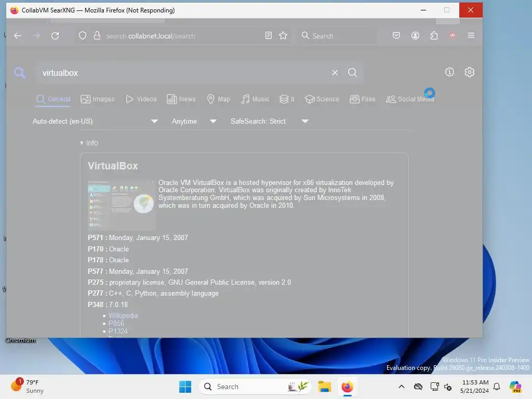Open File Explorer from the taskbar
The height and width of the screenshot is (399, 532).
[x=324, y=387]
